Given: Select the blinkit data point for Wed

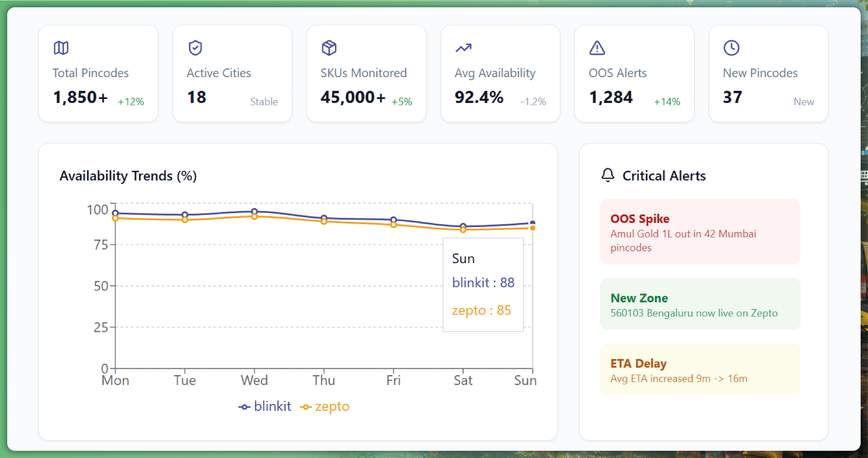Looking at the screenshot, I should point(254,211).
